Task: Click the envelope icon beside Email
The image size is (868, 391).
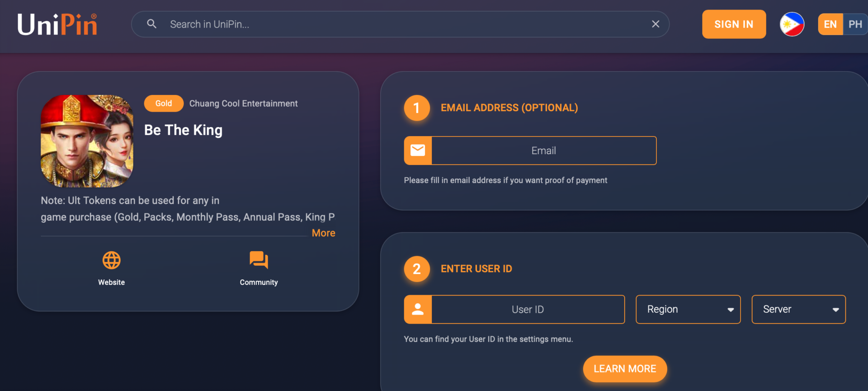Action: click(418, 151)
